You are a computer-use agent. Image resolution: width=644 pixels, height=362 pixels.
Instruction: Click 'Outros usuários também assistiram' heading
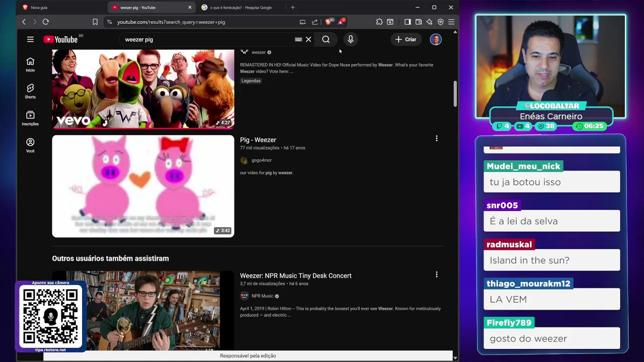click(111, 258)
